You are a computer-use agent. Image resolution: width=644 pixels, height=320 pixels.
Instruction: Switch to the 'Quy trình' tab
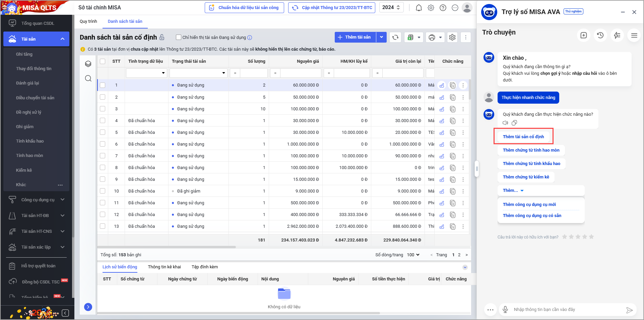[x=88, y=21]
